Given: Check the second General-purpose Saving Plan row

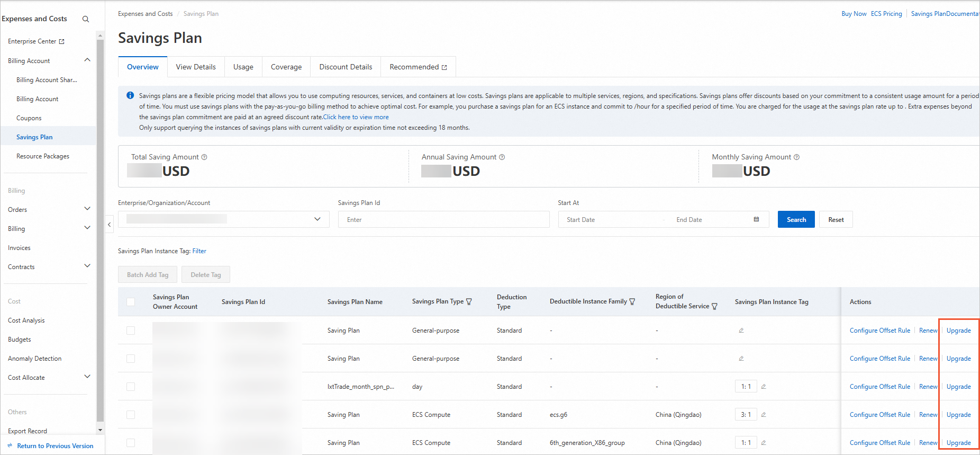Looking at the screenshot, I should (131, 359).
